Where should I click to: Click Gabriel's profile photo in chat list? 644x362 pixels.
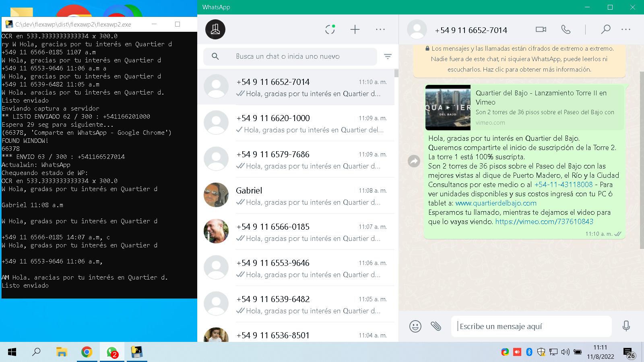coord(216,195)
